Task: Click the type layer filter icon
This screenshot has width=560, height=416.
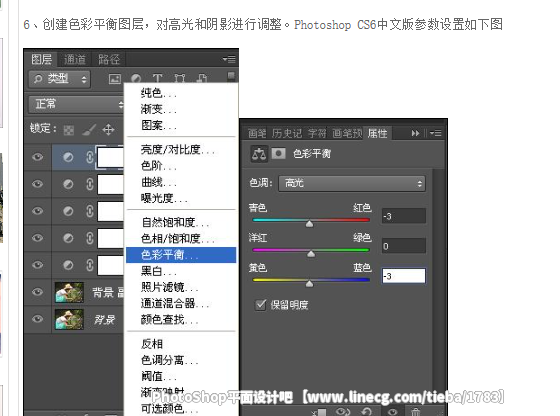Action: pos(158,79)
